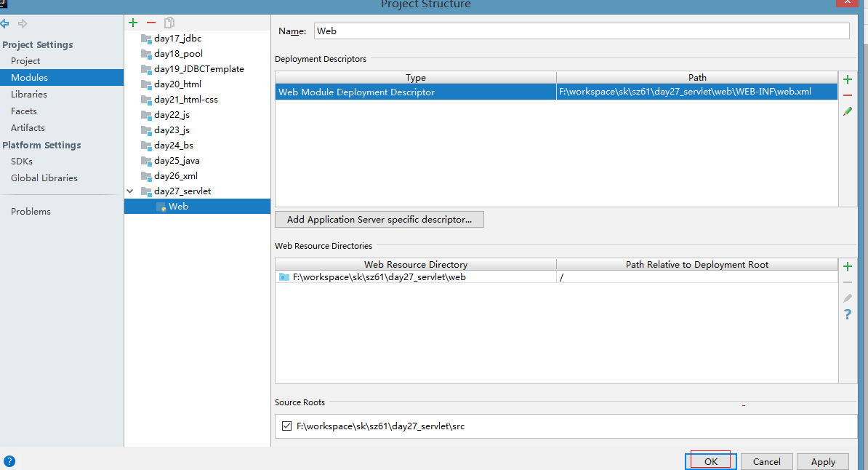This screenshot has height=470, width=868.
Task: Click the help icon at bottom left
Action: [9, 461]
